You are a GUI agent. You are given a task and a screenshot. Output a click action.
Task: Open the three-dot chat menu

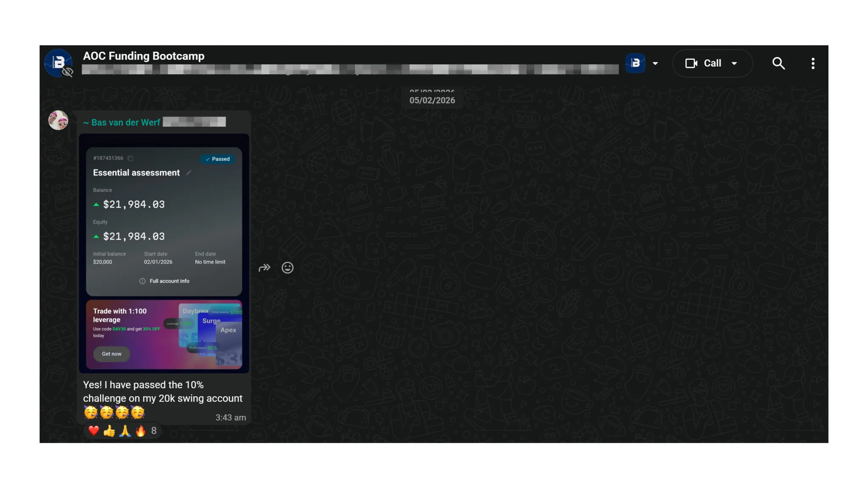tap(812, 64)
